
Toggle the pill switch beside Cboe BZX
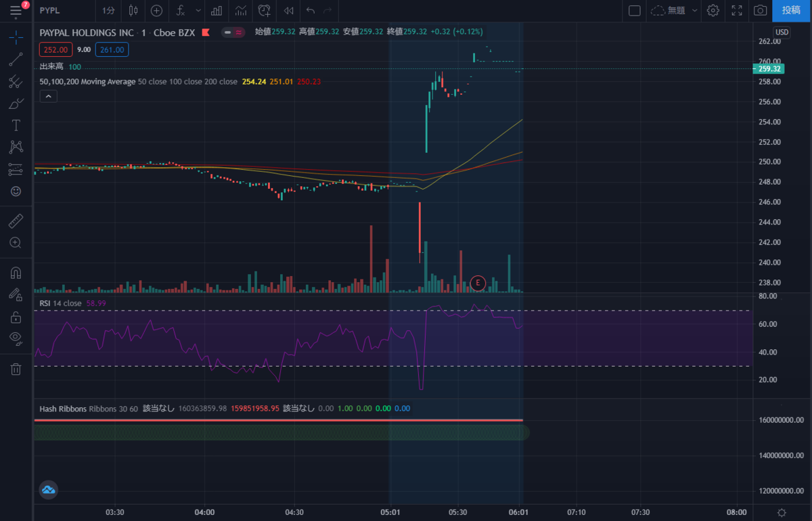click(x=234, y=32)
